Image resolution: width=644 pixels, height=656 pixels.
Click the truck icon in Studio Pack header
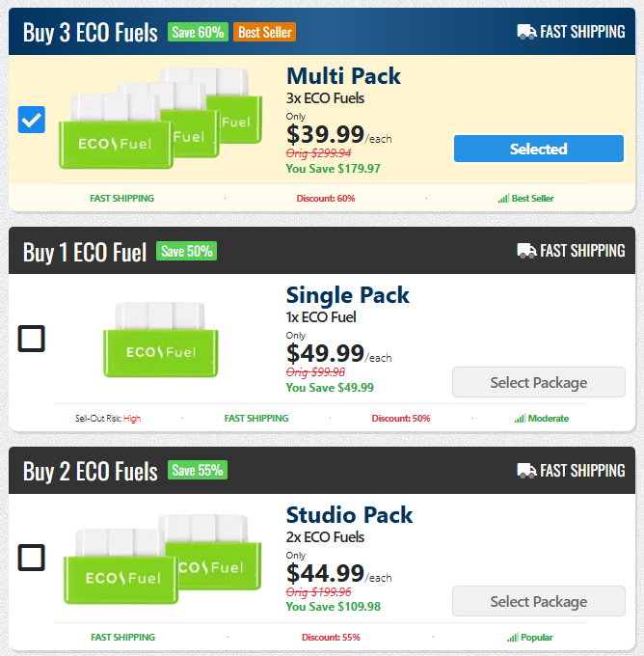526,471
